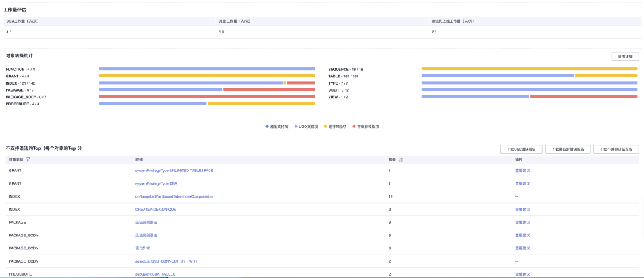
Task: Click the red PACKAGE_BODY bar
Action: [207, 97]
